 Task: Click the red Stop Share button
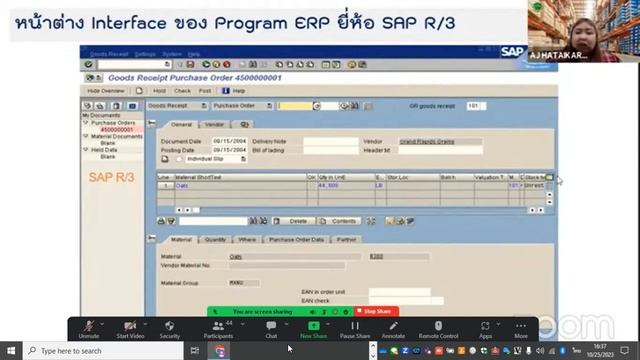click(x=376, y=311)
